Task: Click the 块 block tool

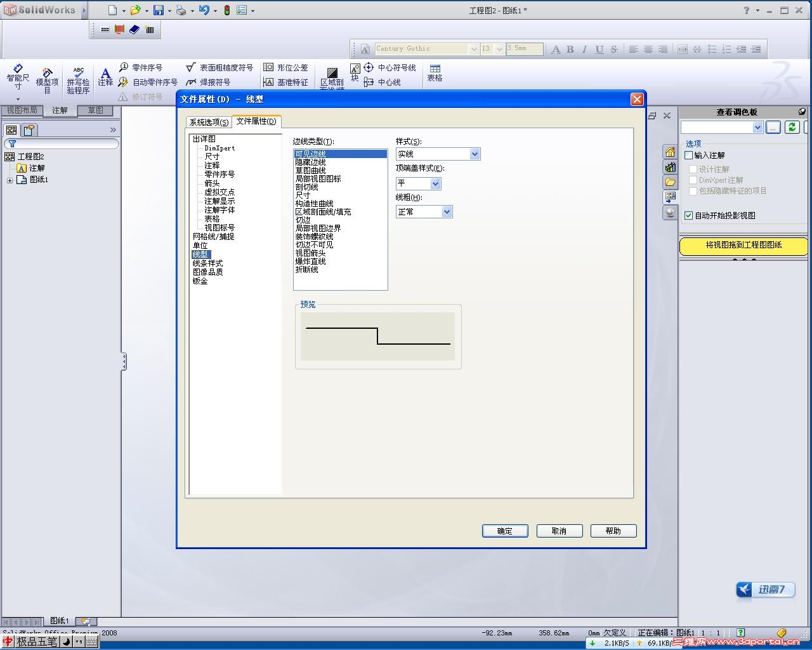Action: (x=355, y=73)
